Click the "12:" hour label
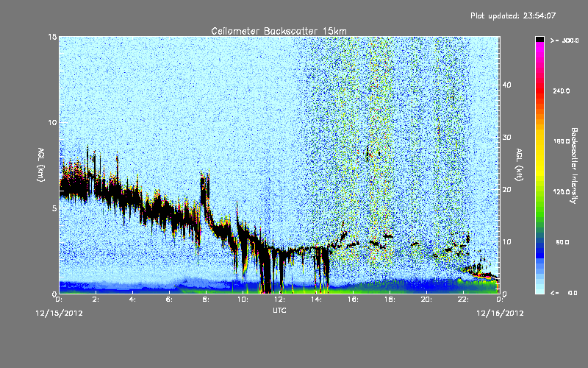Screen dimensions: 588x368 279,300
